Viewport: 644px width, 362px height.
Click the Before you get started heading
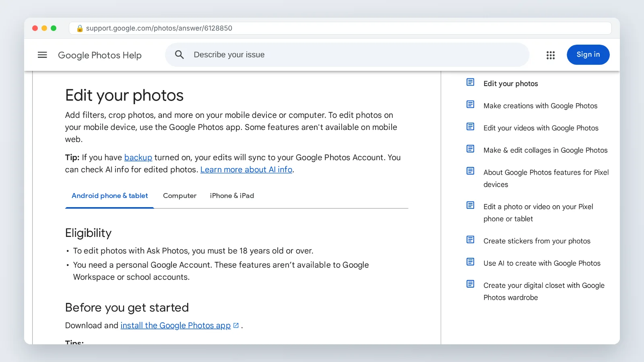127,308
